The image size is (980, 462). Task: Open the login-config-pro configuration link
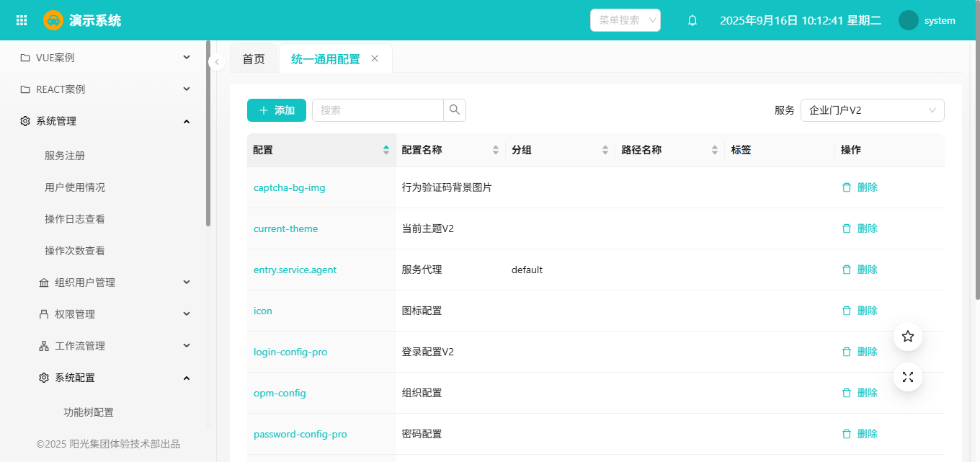(290, 352)
